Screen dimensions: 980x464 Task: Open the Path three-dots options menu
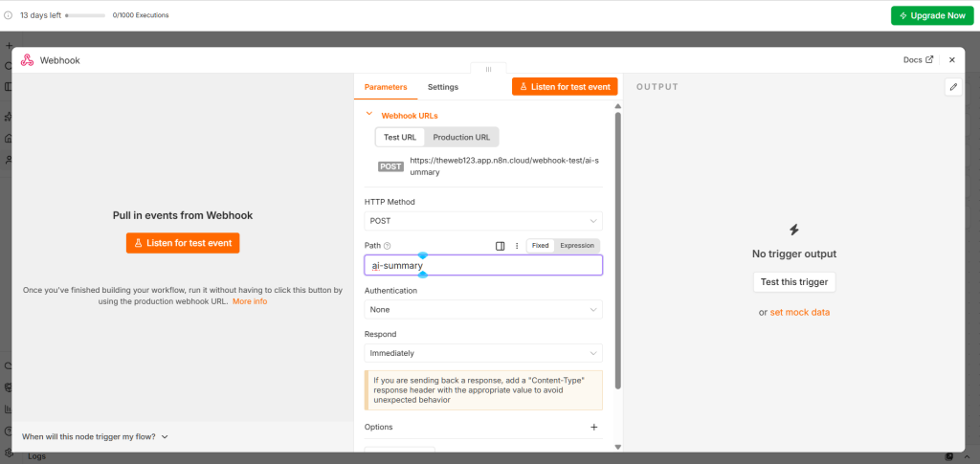point(517,246)
